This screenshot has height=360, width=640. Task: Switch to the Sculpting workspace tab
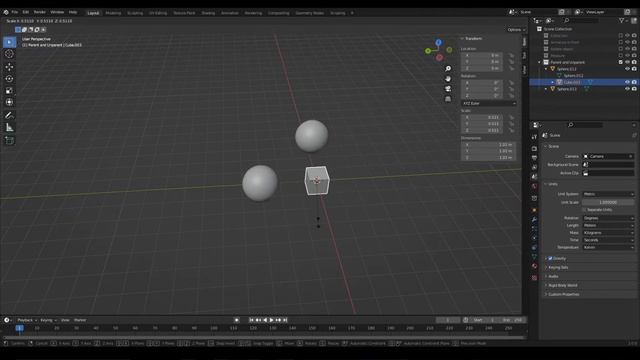(x=135, y=13)
